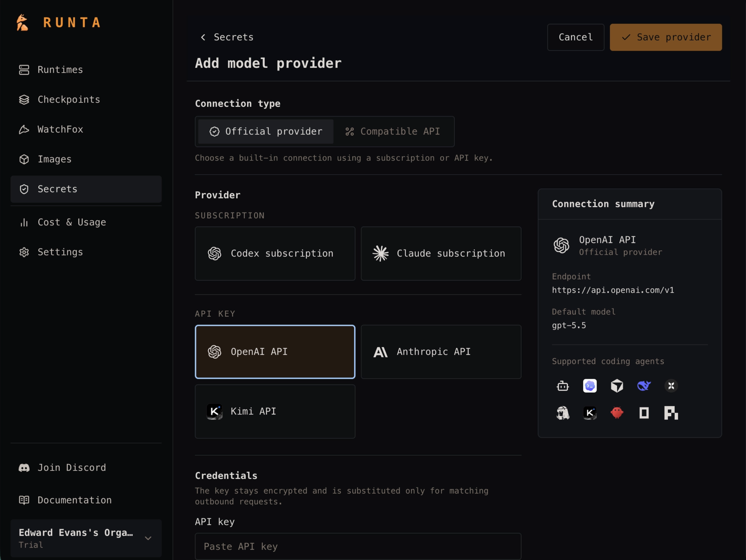Viewport: 746px width, 560px height.
Task: Open Checkpoints in the sidebar
Action: [86, 100]
